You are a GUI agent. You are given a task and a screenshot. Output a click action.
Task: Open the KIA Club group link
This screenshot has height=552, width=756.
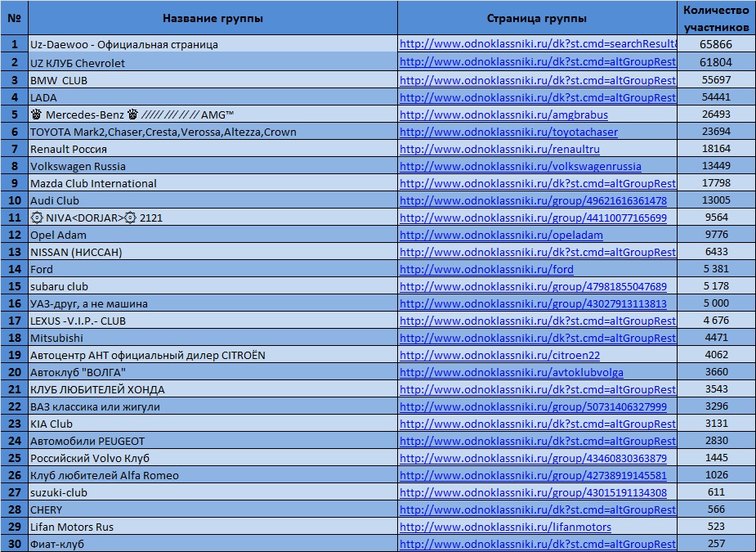[x=538, y=424]
